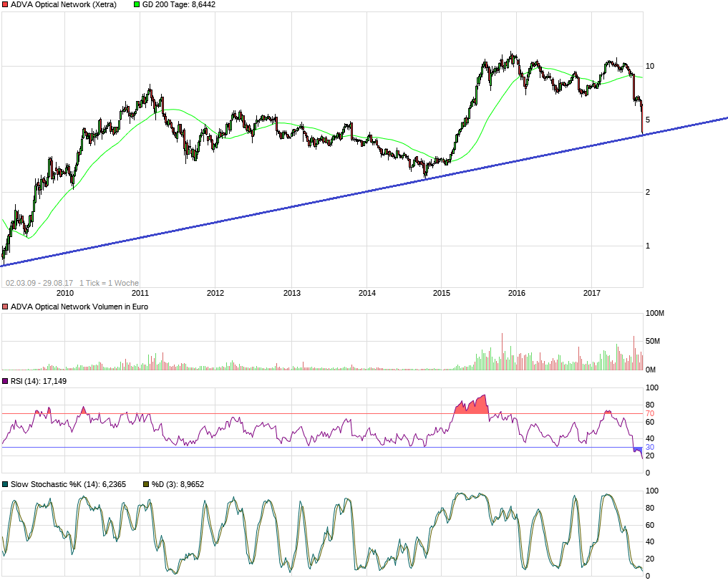Click the 2011 year label on time axis
The width and height of the screenshot is (728, 583).
click(140, 293)
